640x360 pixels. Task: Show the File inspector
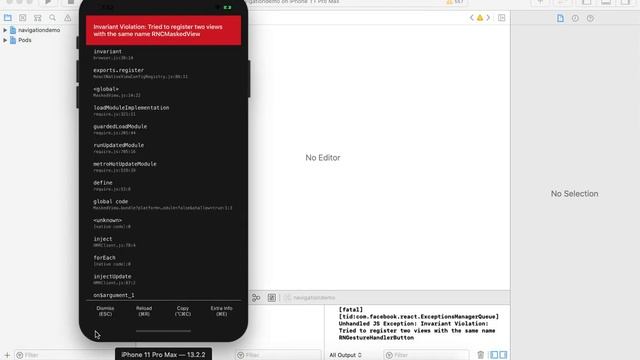[560, 18]
